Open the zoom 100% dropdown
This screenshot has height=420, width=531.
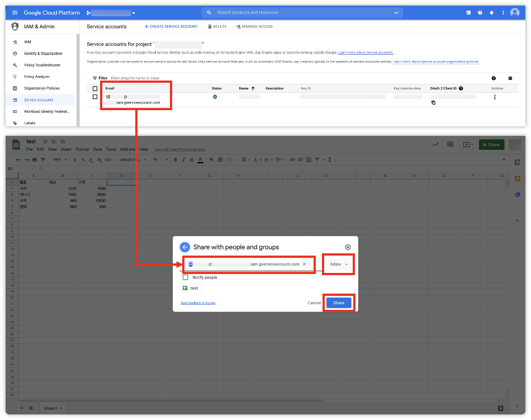[x=60, y=159]
